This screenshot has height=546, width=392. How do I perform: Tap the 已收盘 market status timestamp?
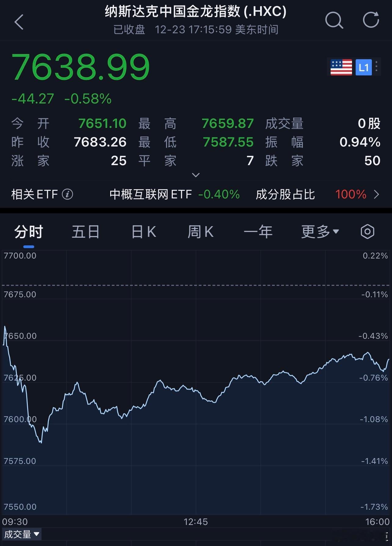tap(196, 30)
